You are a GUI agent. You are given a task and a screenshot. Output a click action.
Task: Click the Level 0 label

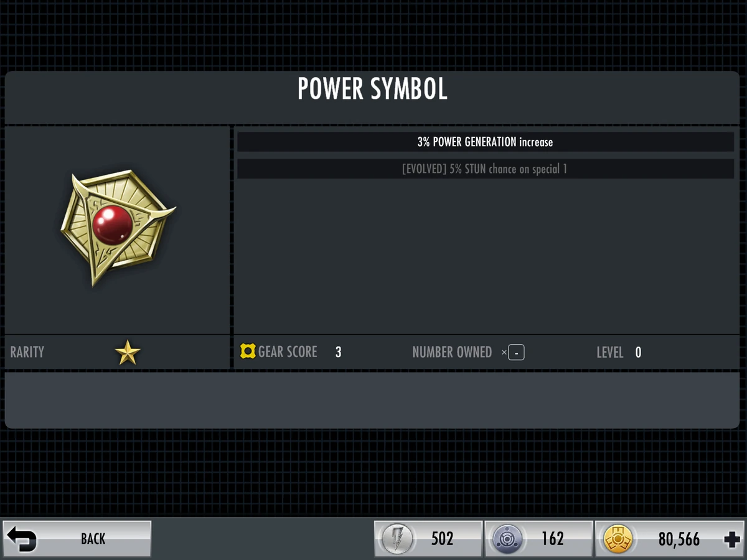click(619, 352)
